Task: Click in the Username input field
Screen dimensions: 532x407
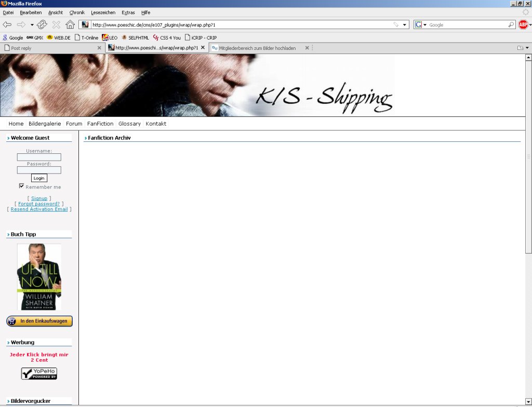Action: [39, 157]
